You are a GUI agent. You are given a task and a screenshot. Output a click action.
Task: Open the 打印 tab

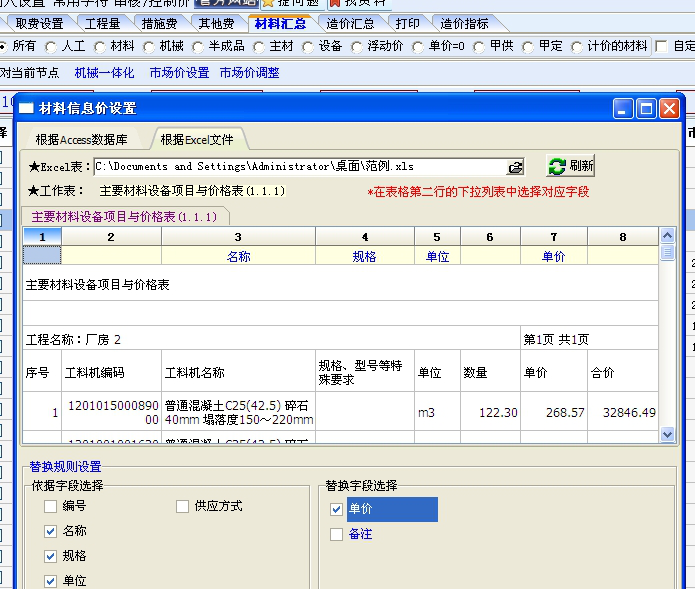click(x=407, y=23)
